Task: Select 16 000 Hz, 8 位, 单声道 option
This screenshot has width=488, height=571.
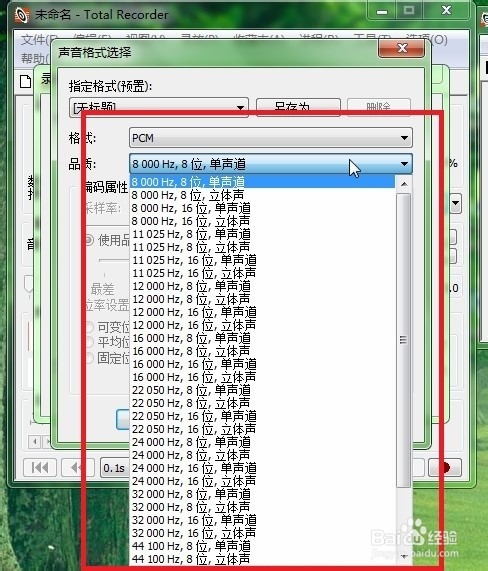Action: click(262, 338)
